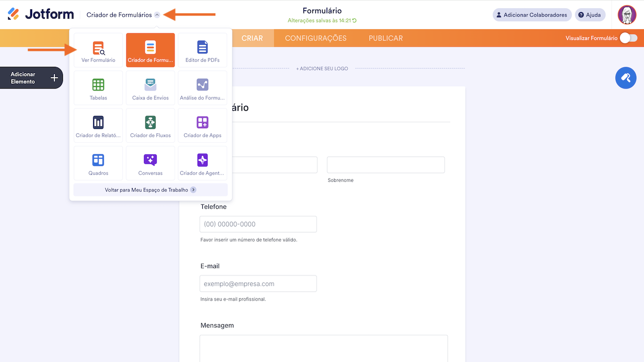This screenshot has width=644, height=362.
Task: Click Adicionar Elemento panel button
Action: (x=31, y=78)
